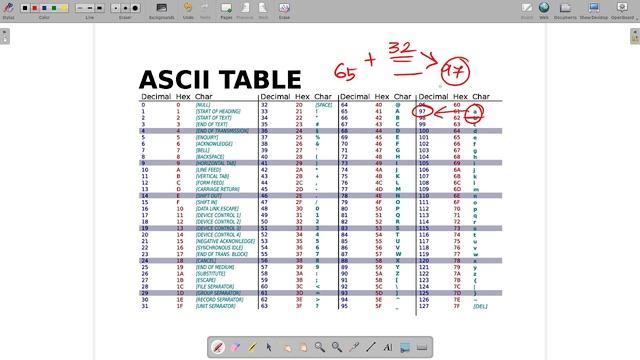Open the Web browser mode

click(x=544, y=10)
